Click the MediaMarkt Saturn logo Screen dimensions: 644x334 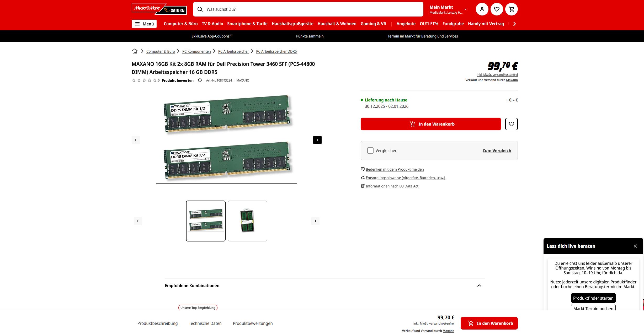pyautogui.click(x=159, y=9)
